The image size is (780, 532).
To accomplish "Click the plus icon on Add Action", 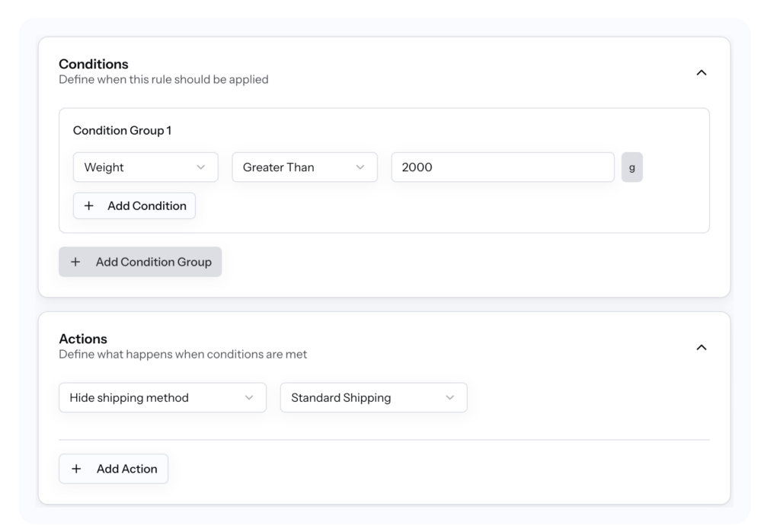I will [76, 469].
